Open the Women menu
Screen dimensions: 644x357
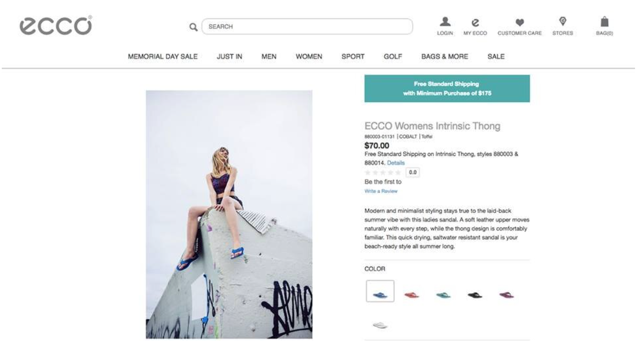click(x=309, y=57)
